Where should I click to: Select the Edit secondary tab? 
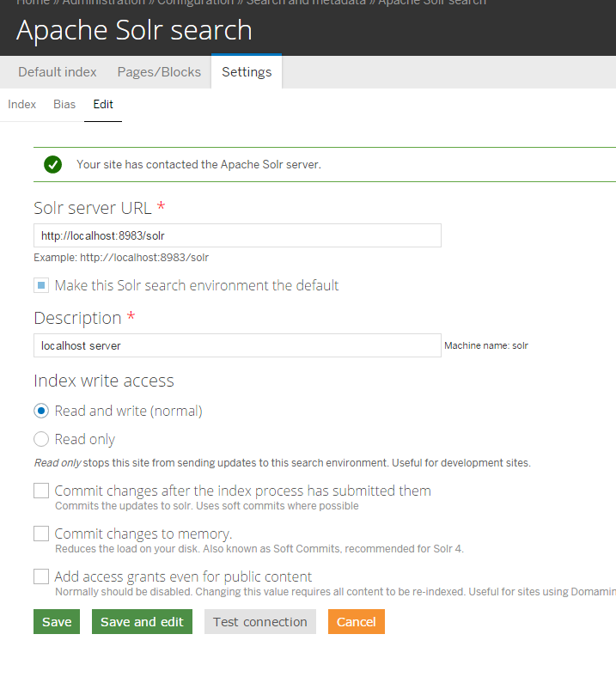(x=103, y=105)
